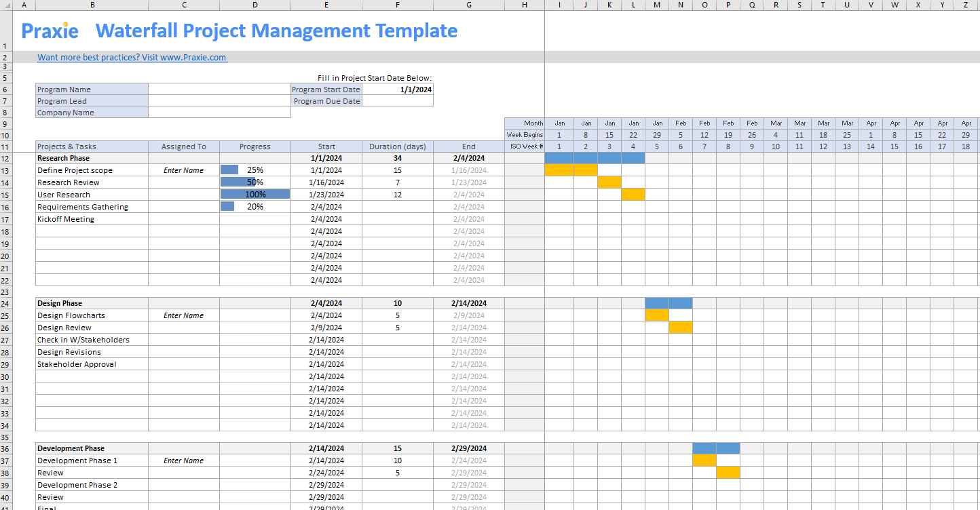Click the Check in W/Stakeholders task cell
The height and width of the screenshot is (510, 980).
pyautogui.click(x=92, y=340)
